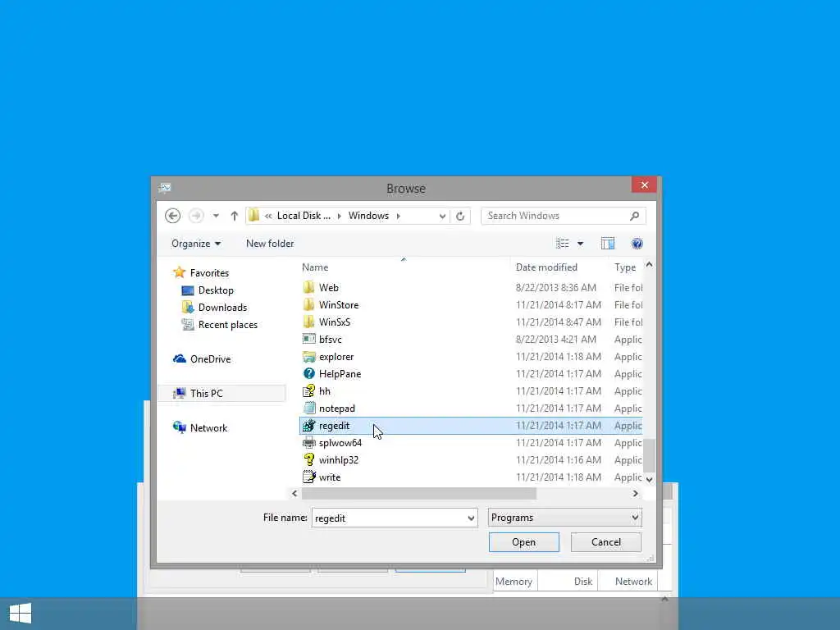Viewport: 840px width, 630px height.
Task: Select the regedit application icon
Action: point(308,426)
